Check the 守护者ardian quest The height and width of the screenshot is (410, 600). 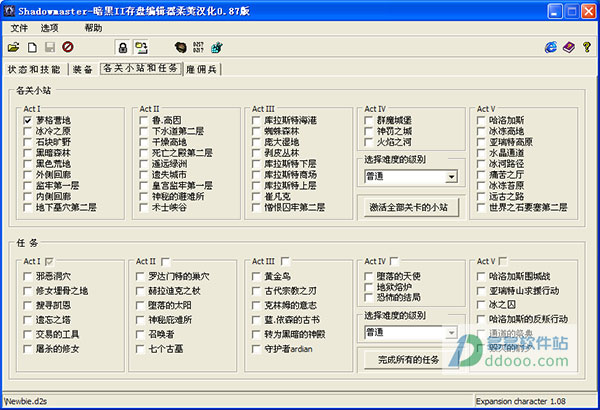[256, 349]
